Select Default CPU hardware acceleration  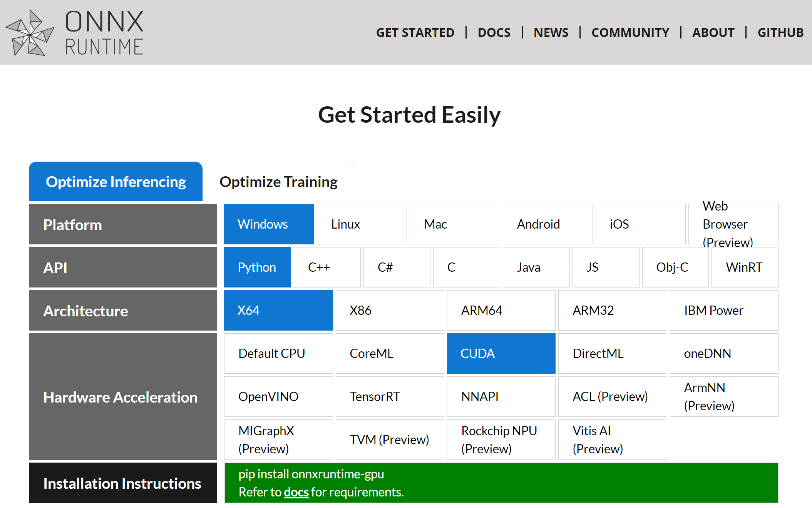278,354
